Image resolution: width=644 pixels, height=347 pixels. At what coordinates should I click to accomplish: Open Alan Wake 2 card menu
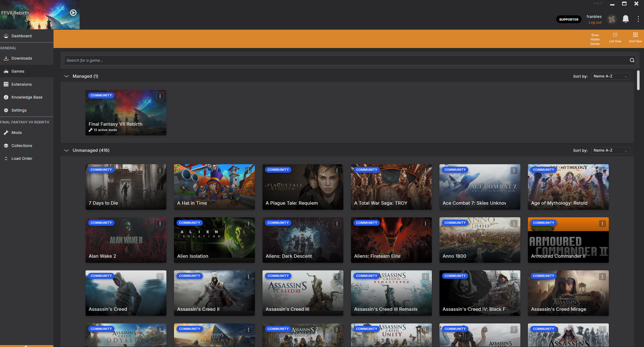tap(160, 224)
